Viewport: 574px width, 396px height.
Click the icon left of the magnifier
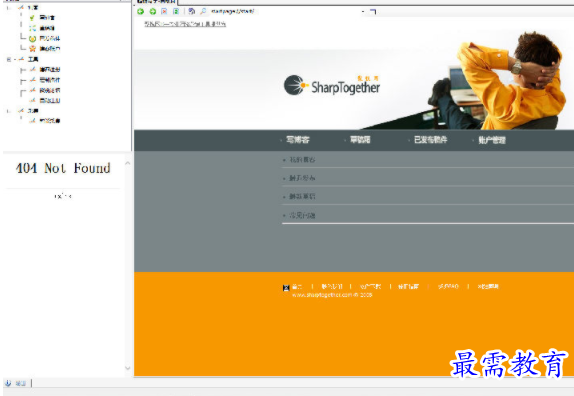(191, 11)
